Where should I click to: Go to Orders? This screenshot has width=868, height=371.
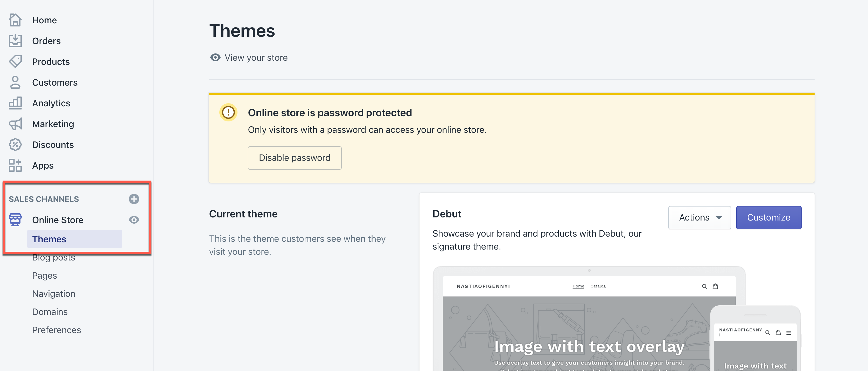(46, 41)
